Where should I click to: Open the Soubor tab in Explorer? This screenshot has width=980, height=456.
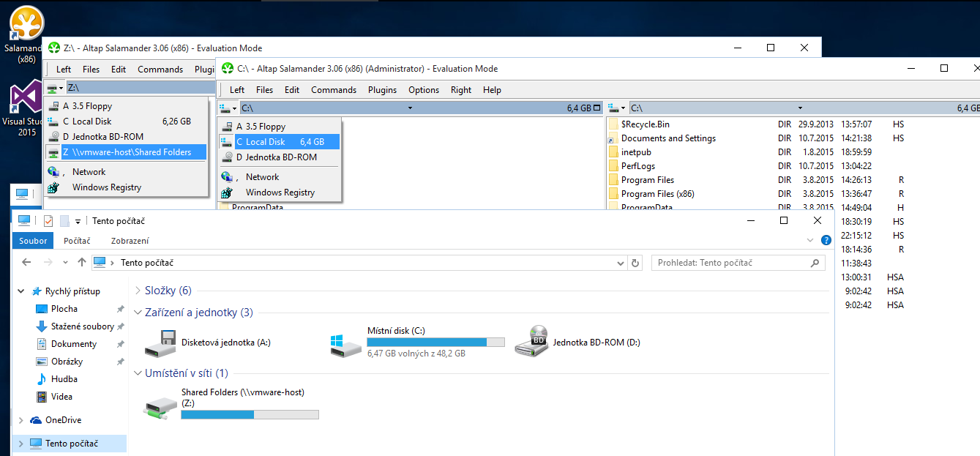pyautogui.click(x=33, y=241)
